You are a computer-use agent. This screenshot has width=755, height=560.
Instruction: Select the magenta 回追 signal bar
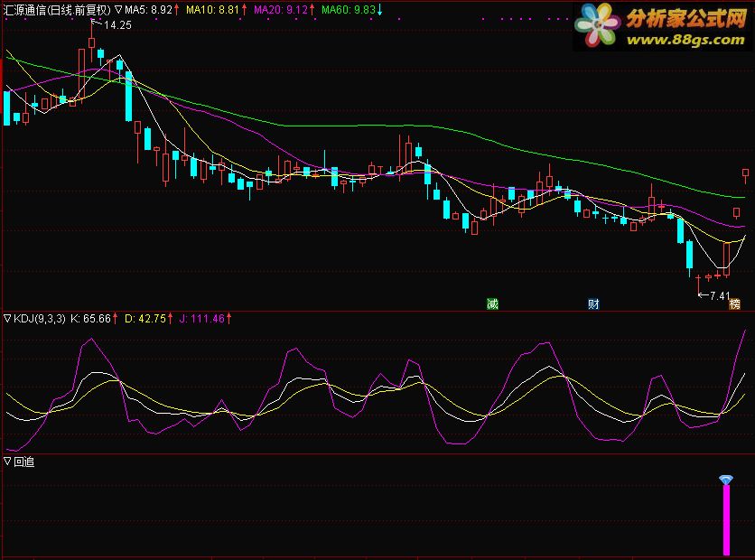(x=726, y=520)
